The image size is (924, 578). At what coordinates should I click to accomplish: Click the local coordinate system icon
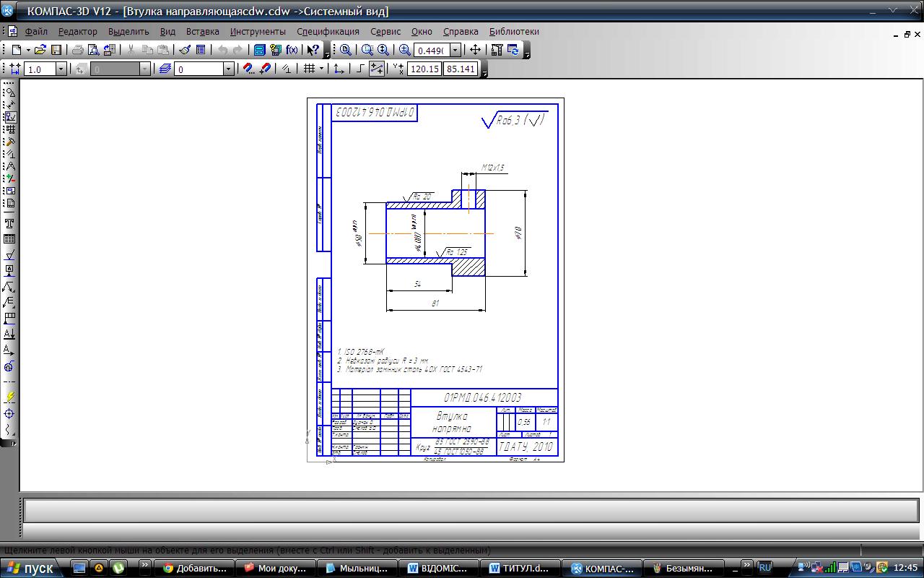point(339,69)
